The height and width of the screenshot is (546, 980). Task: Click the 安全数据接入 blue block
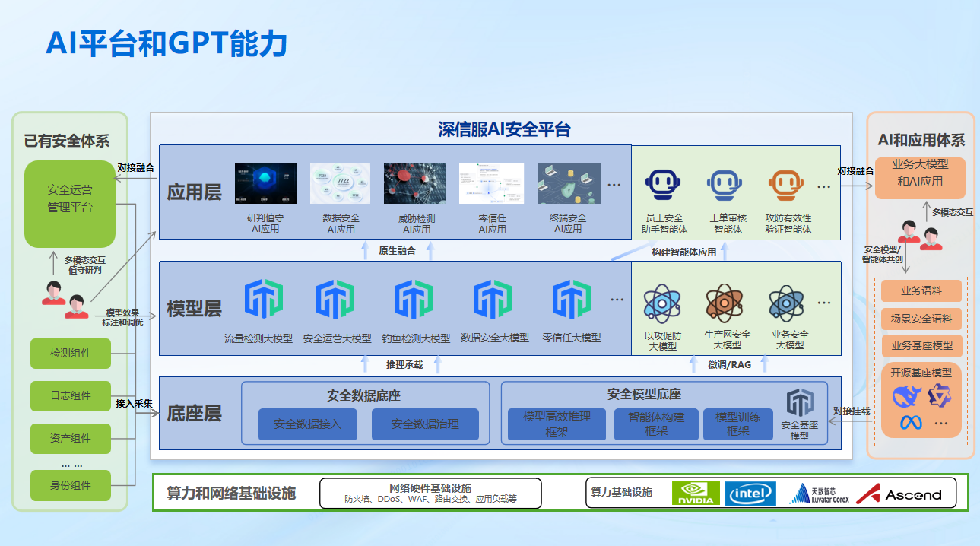pyautogui.click(x=308, y=424)
